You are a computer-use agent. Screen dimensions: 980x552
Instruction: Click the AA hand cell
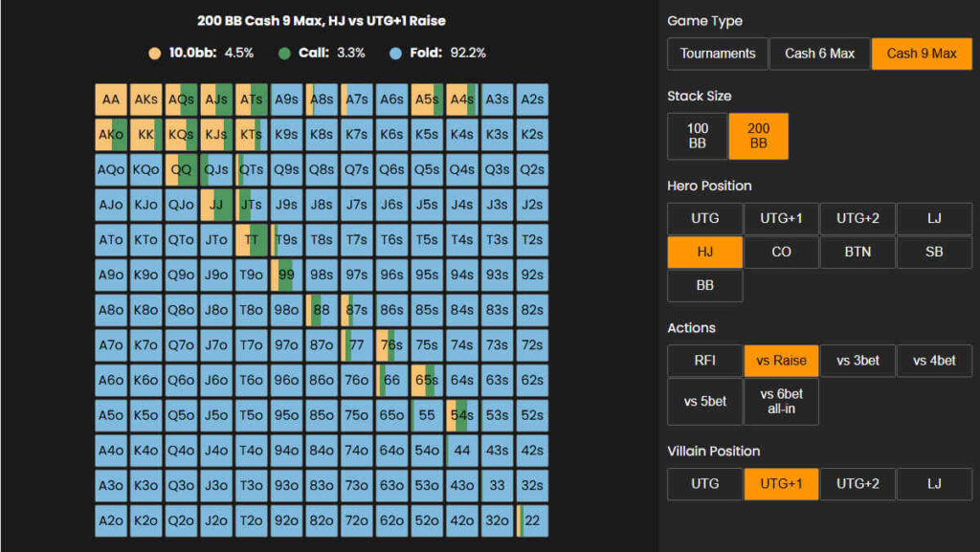(x=111, y=99)
